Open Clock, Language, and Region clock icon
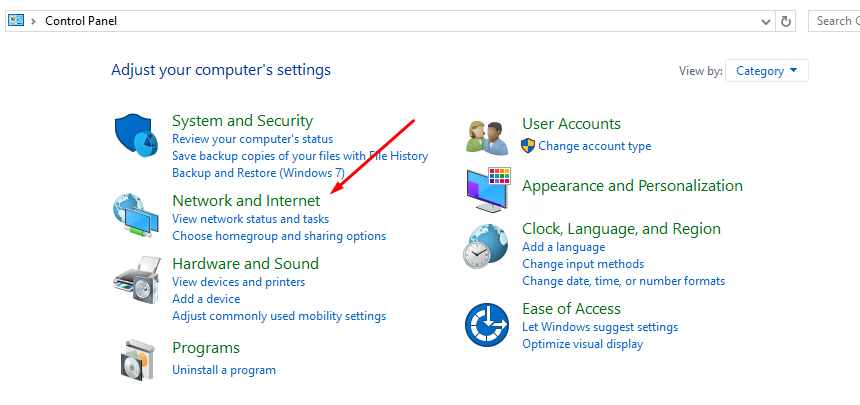This screenshot has width=860, height=405. 485,246
